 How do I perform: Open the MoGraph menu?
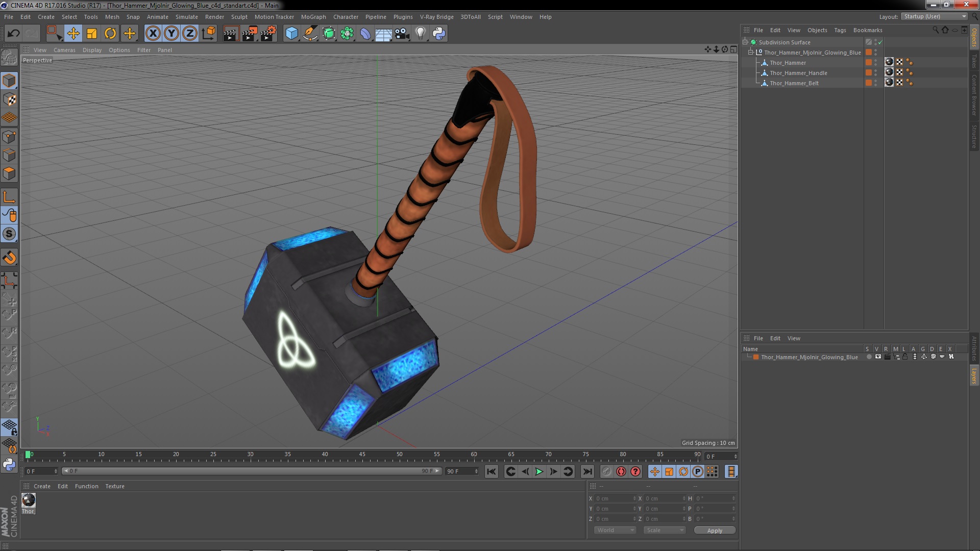(313, 17)
